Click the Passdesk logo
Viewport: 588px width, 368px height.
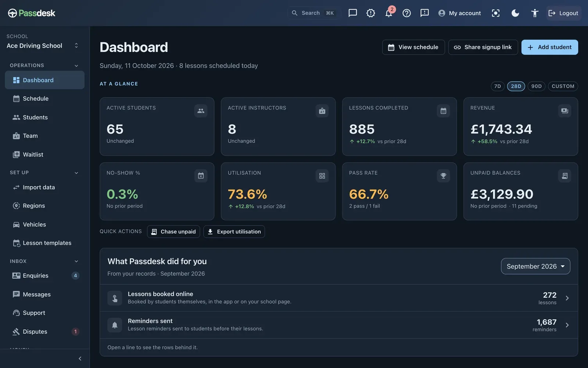32,13
